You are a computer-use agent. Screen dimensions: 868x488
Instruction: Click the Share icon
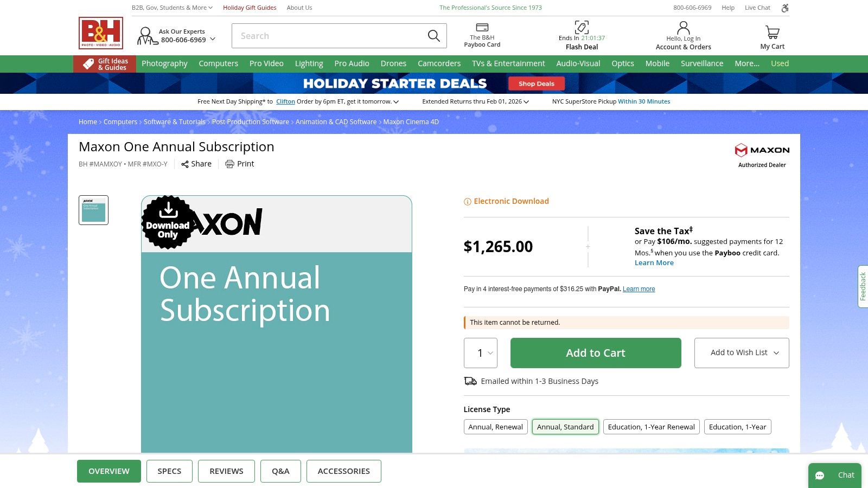[185, 164]
